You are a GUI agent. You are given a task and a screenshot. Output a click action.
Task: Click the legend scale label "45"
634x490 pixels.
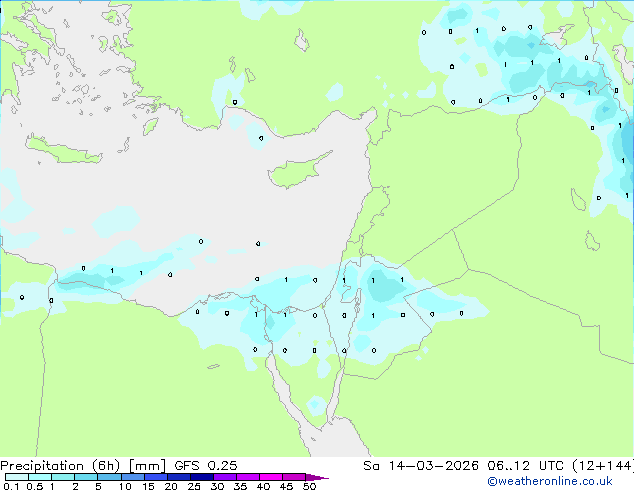tap(286, 486)
